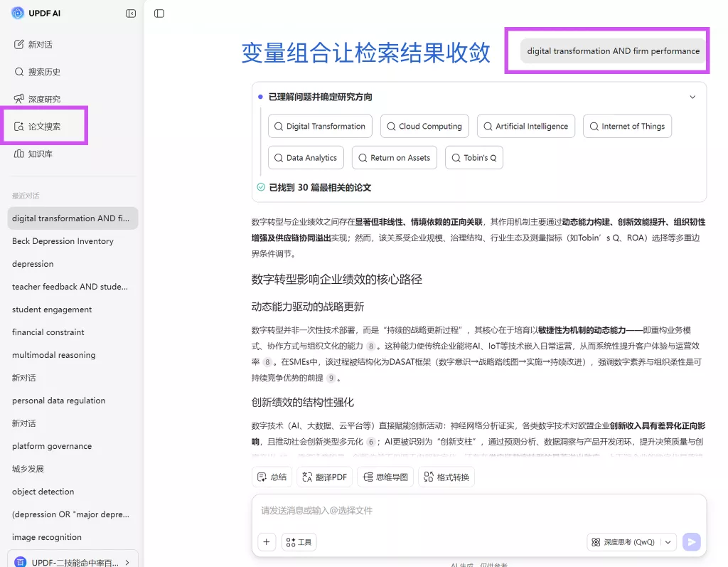The height and width of the screenshot is (567, 728).
Task: Select 格式转换 format conversion tool
Action: (x=446, y=477)
